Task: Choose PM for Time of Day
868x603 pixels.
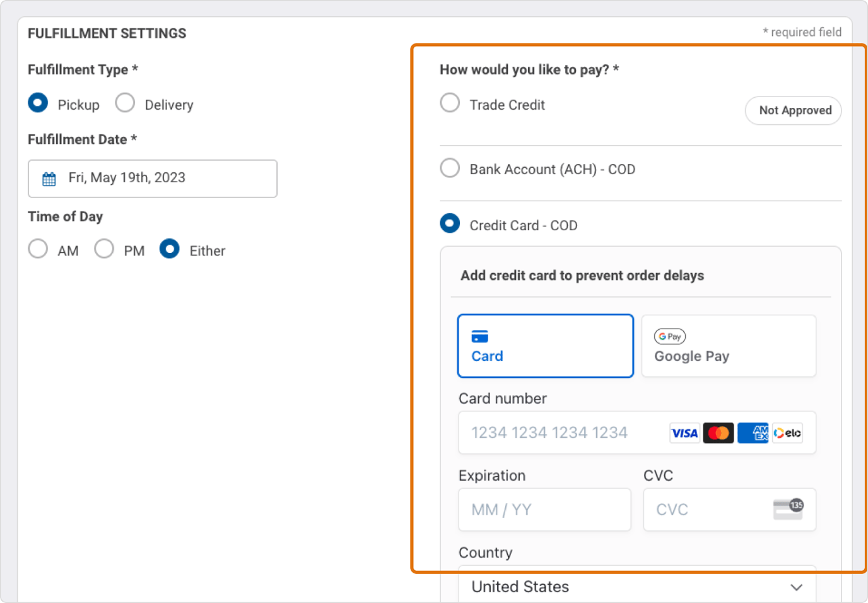Action: (x=104, y=249)
